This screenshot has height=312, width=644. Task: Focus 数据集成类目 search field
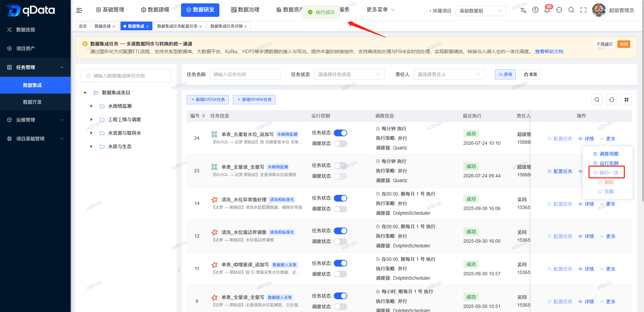pyautogui.click(x=126, y=76)
